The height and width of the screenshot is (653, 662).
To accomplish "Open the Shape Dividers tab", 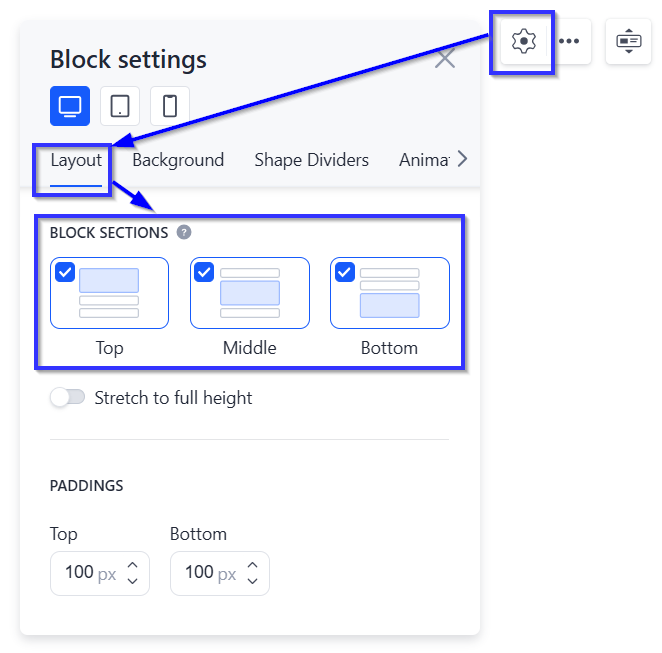I will (x=312, y=160).
